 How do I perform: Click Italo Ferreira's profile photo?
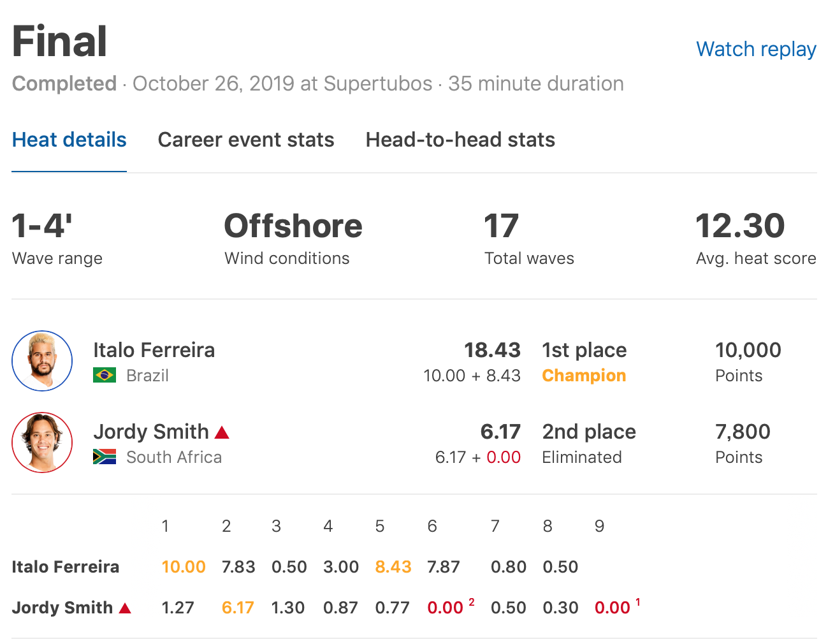(x=42, y=361)
